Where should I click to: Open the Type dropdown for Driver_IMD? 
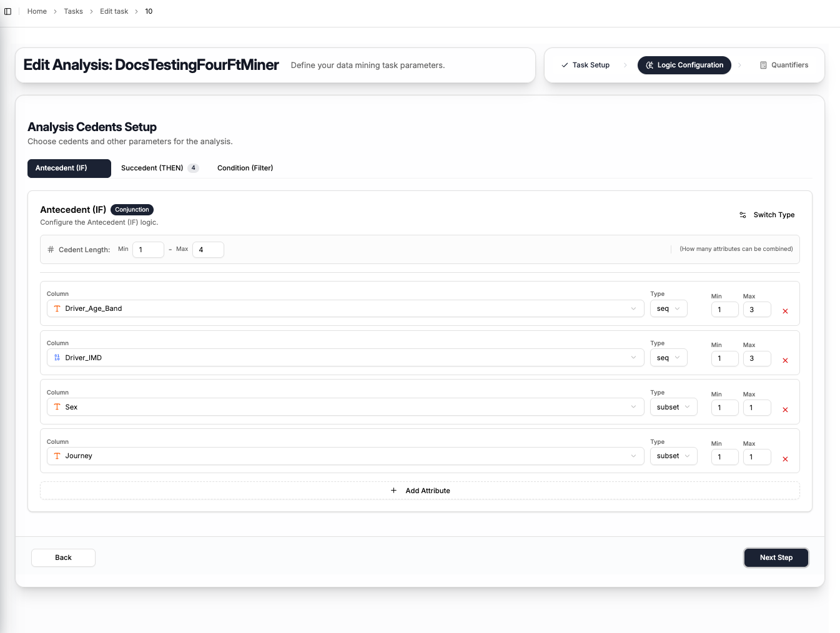[668, 358]
